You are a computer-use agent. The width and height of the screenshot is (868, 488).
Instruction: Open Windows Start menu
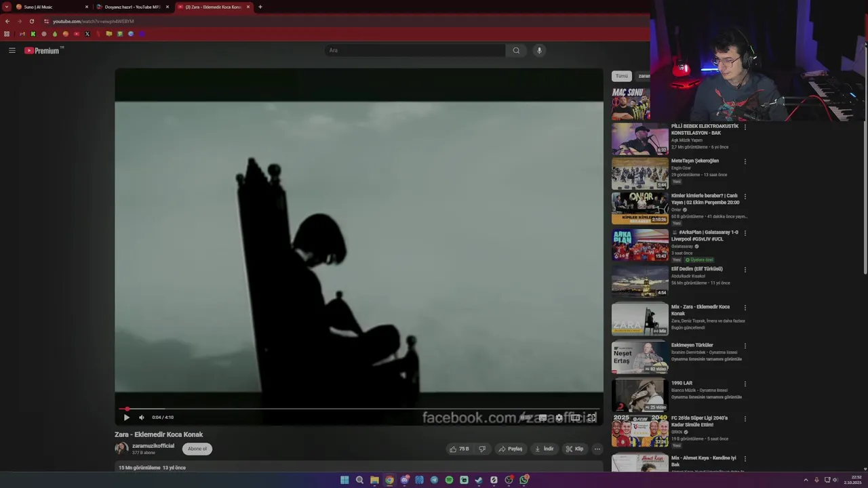click(344, 480)
